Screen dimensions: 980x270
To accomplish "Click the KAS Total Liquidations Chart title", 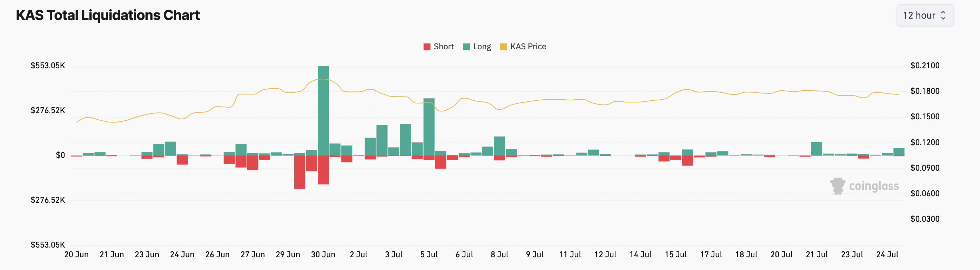I will [108, 15].
